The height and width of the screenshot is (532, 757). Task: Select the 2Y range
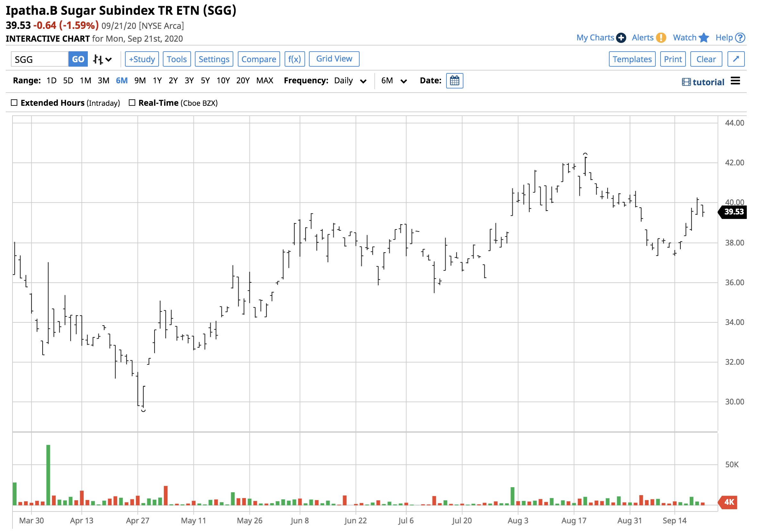[x=173, y=81]
